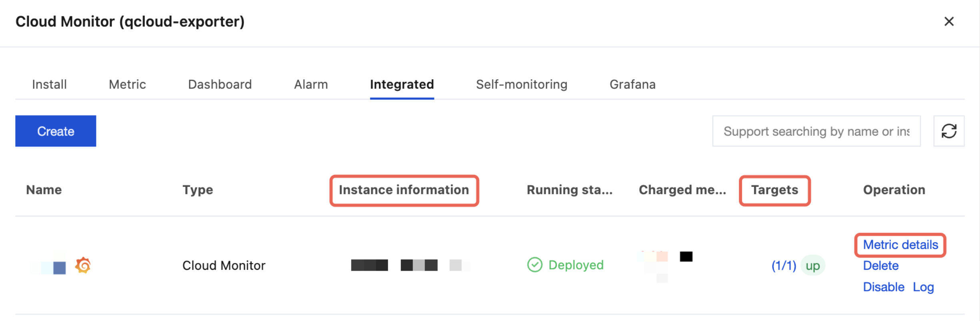Switch to the Grafana tab
This screenshot has width=980, height=321.
pos(632,84)
